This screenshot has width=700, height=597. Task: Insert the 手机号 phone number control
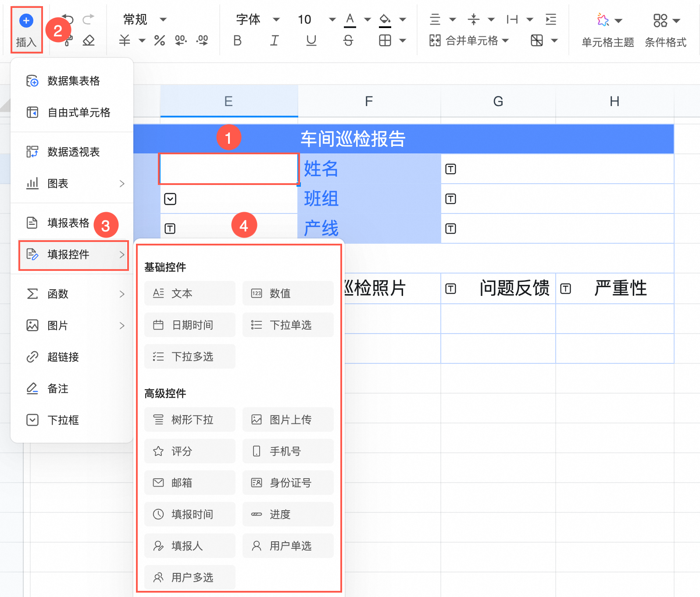click(288, 451)
